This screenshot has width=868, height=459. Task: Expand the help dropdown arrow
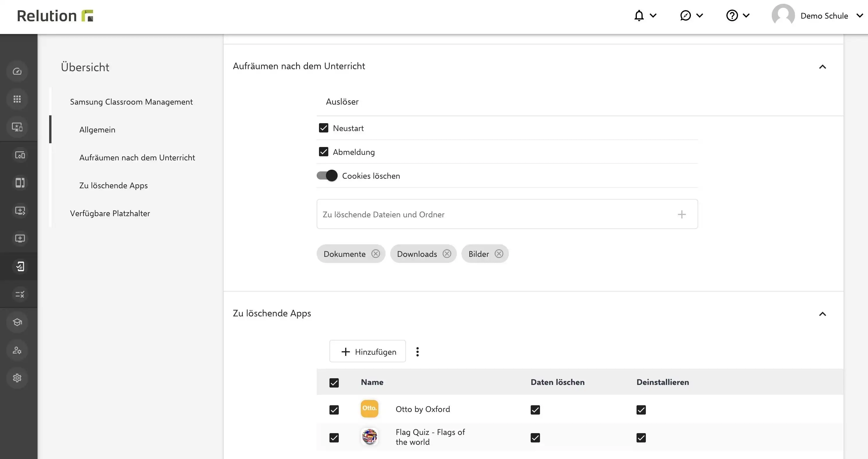click(746, 15)
